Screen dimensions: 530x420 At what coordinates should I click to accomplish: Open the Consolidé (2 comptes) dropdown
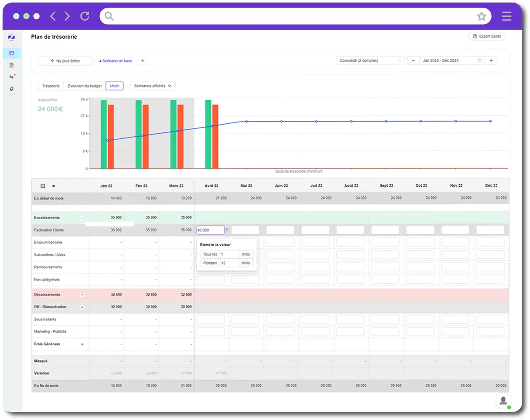click(x=370, y=61)
